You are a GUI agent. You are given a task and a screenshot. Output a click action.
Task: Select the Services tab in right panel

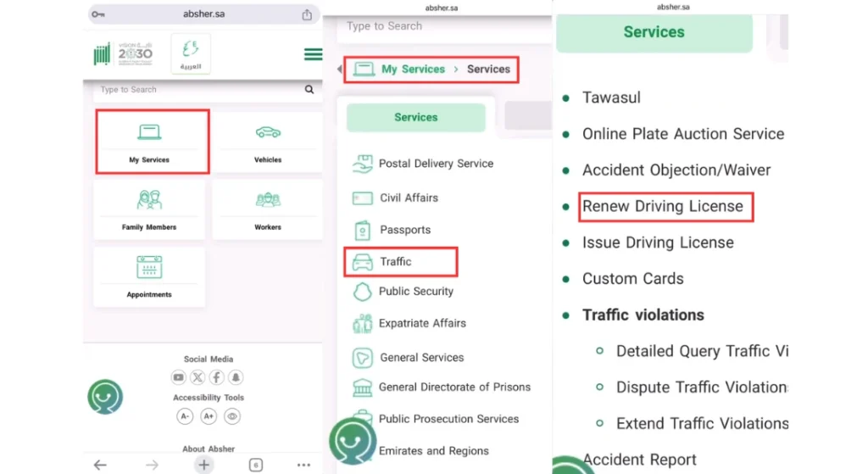pyautogui.click(x=654, y=32)
